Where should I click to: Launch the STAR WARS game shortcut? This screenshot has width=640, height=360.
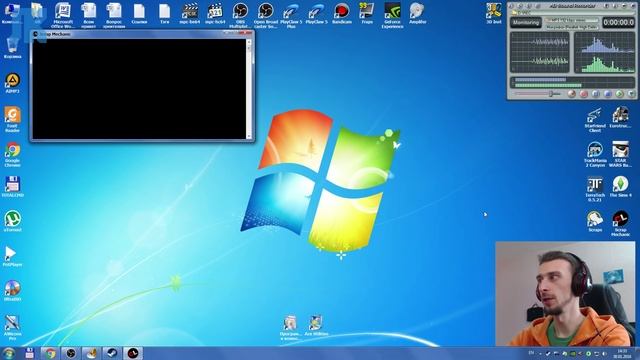620,154
